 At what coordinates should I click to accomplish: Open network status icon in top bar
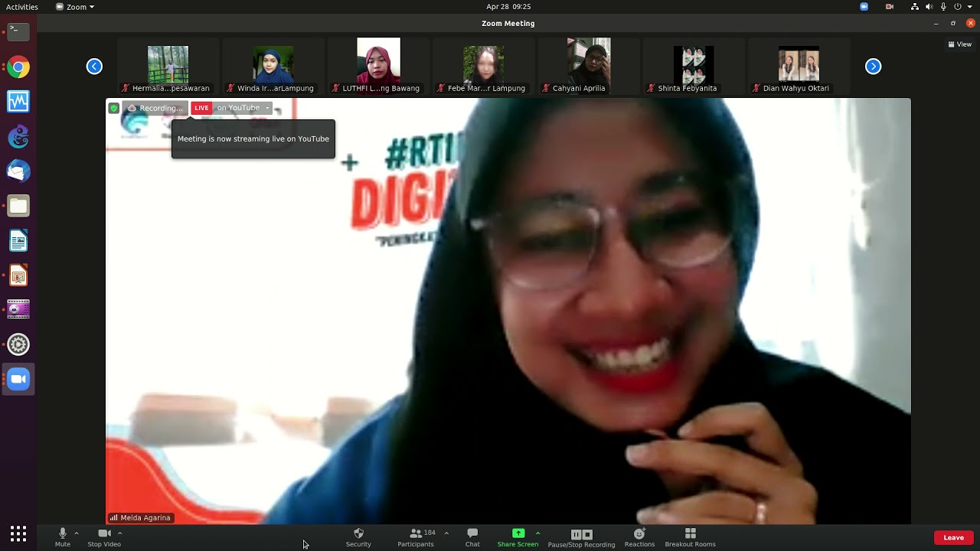[915, 7]
